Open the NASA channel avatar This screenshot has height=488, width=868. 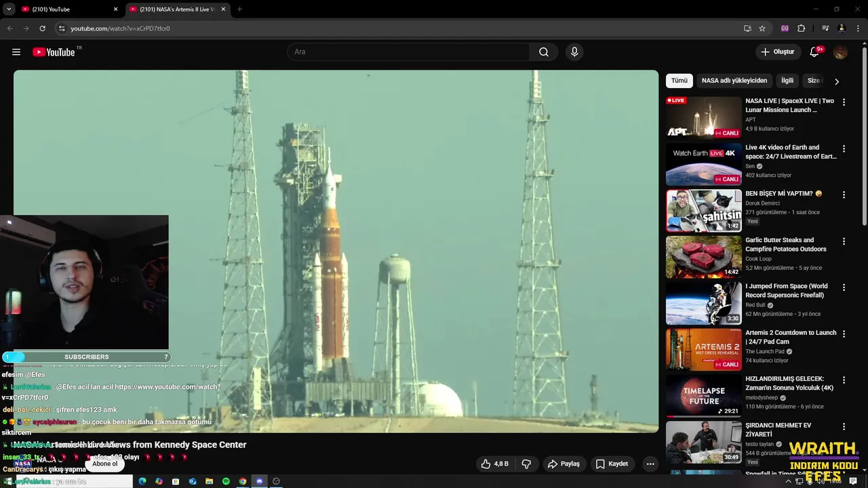[24, 464]
